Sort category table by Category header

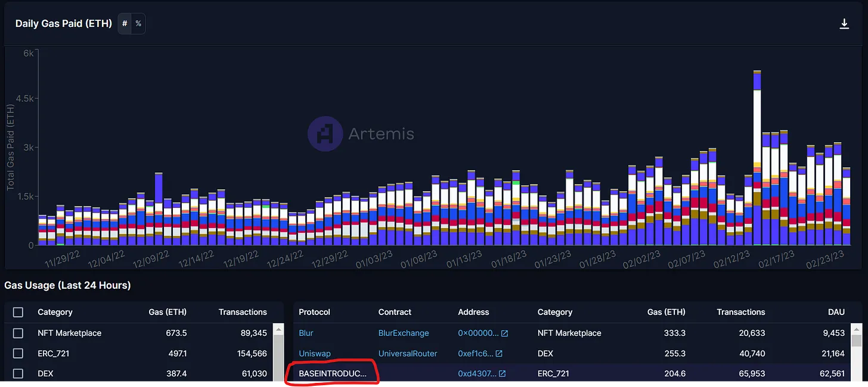(x=55, y=312)
